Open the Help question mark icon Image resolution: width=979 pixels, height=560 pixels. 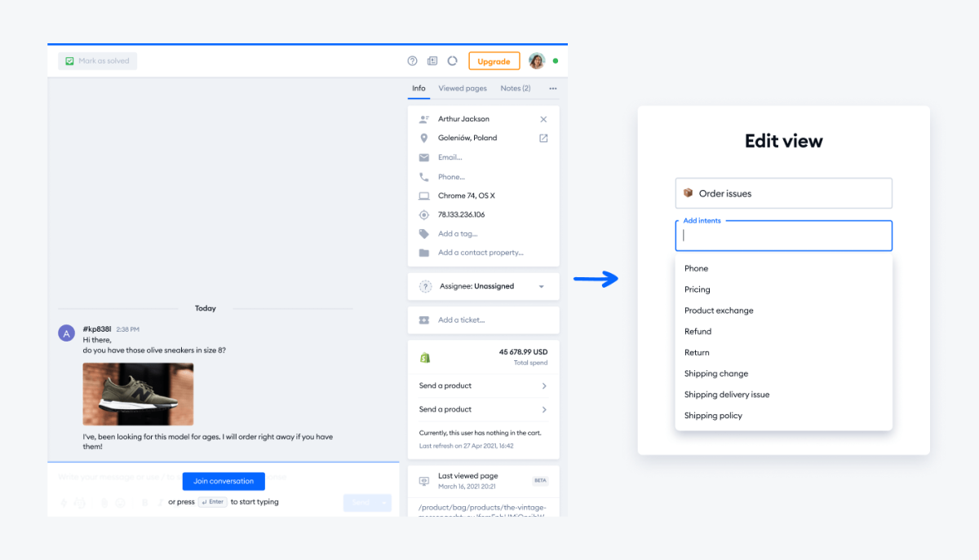411,60
